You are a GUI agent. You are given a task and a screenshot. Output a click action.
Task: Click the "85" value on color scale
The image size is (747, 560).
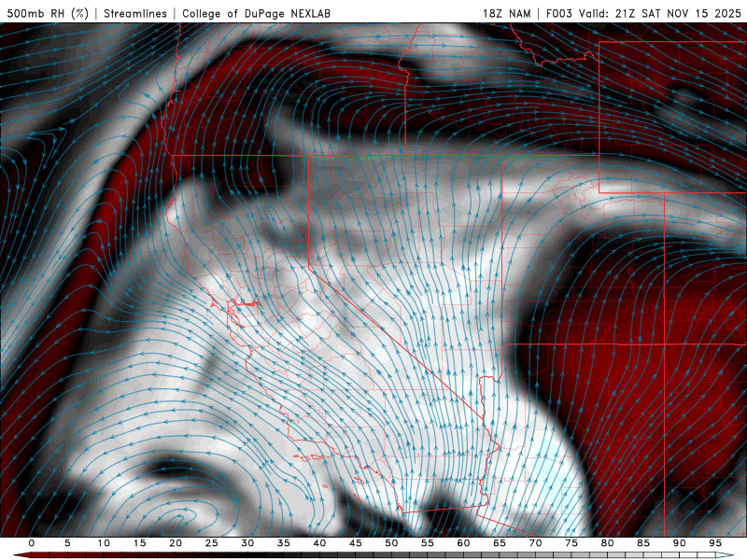tap(643, 543)
